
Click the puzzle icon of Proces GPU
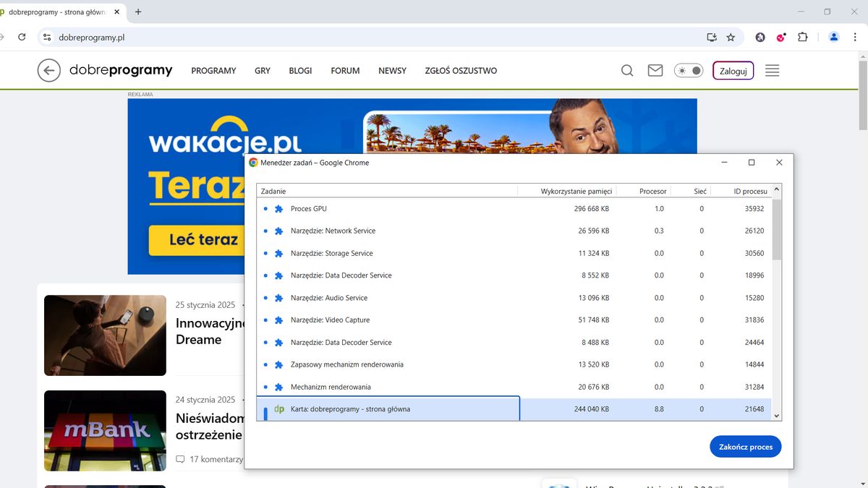(x=278, y=209)
